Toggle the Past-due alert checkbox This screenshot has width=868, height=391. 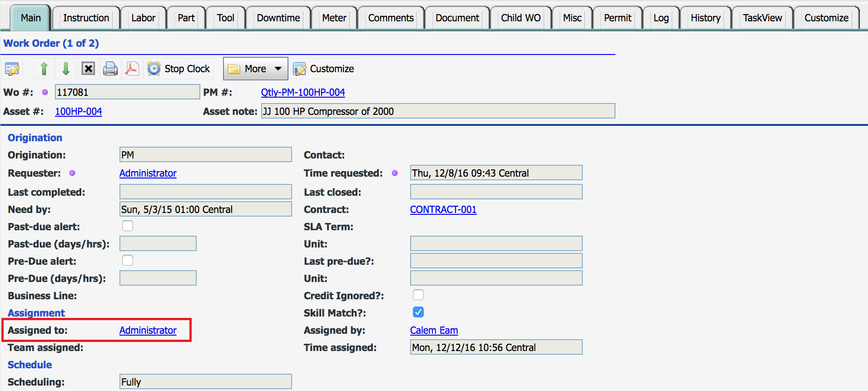coord(128,226)
